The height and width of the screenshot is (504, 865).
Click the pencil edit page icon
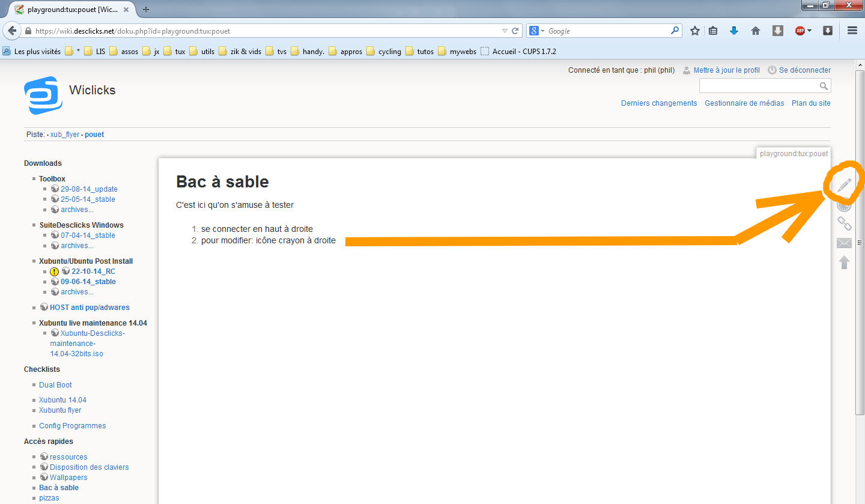click(x=844, y=185)
